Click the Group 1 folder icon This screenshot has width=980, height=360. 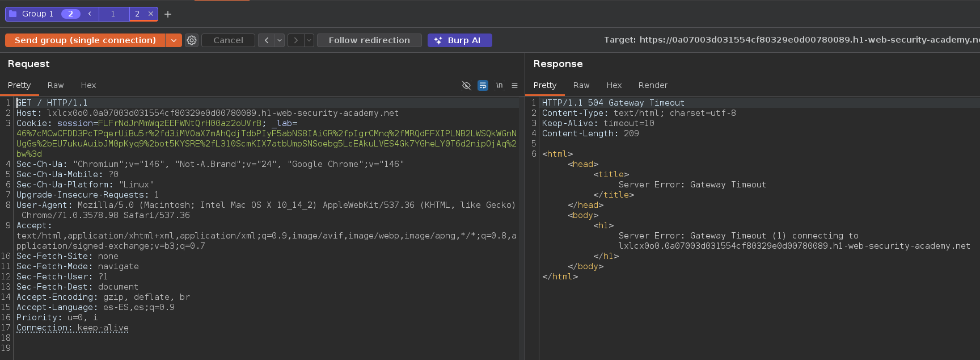[x=13, y=14]
